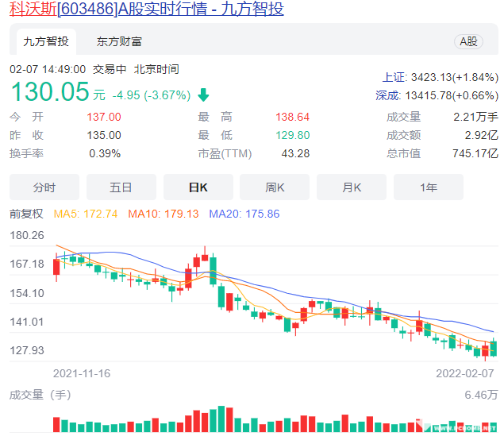Click the A股 market badge

point(468,41)
